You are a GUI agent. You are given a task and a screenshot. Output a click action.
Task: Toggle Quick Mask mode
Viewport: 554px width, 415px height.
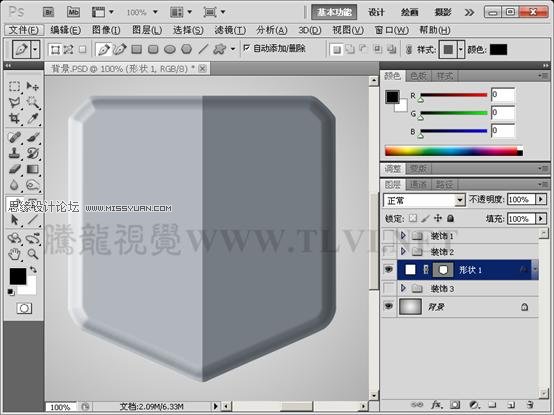click(24, 308)
